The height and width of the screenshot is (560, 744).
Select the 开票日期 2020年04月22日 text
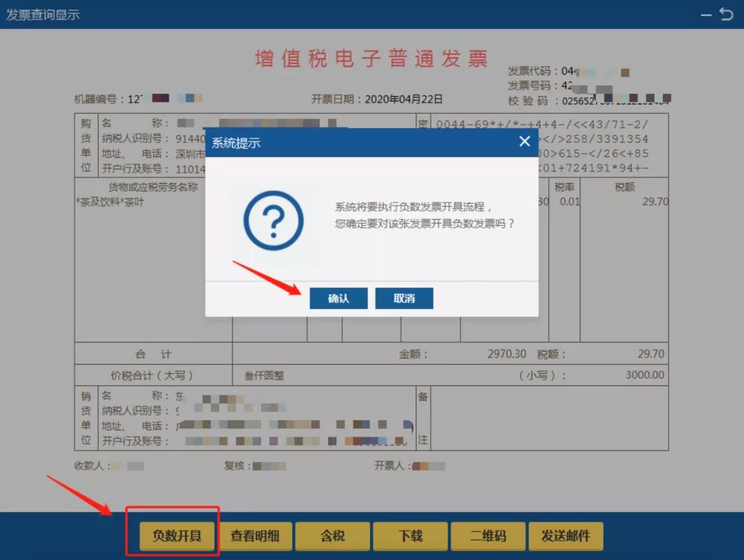click(x=377, y=99)
